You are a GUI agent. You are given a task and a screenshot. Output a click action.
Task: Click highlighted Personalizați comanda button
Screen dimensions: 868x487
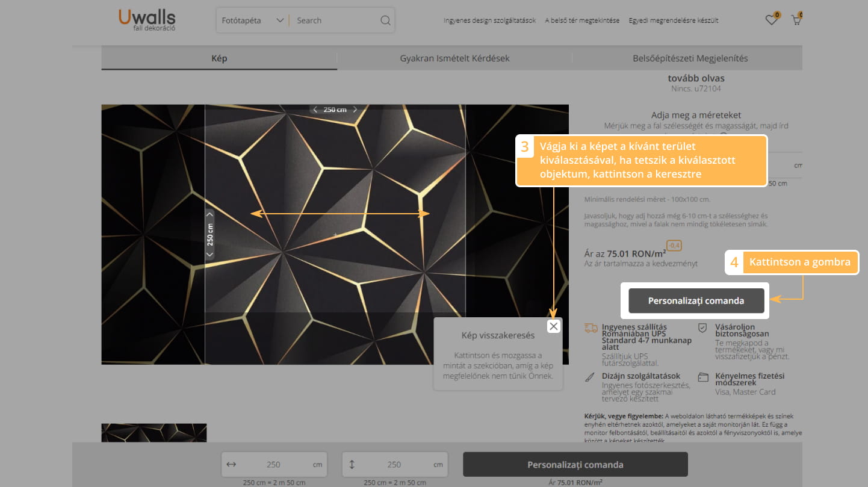696,301
